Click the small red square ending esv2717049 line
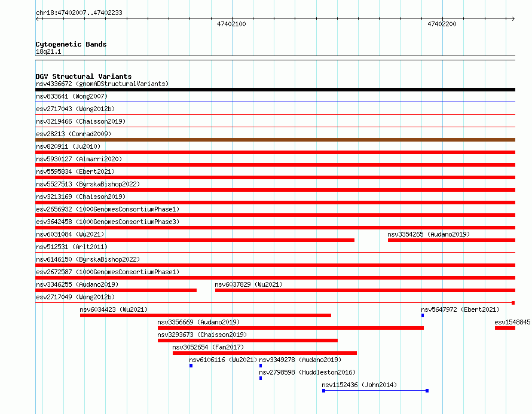This screenshot has height=414, width=532. click(513, 303)
